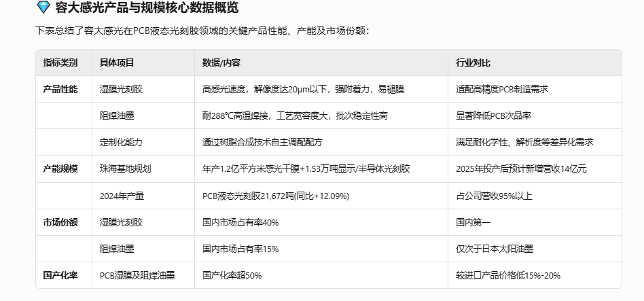Click heading 容大感光产品与规模核心数据概览
This screenshot has width=644, height=301.
(x=147, y=7)
